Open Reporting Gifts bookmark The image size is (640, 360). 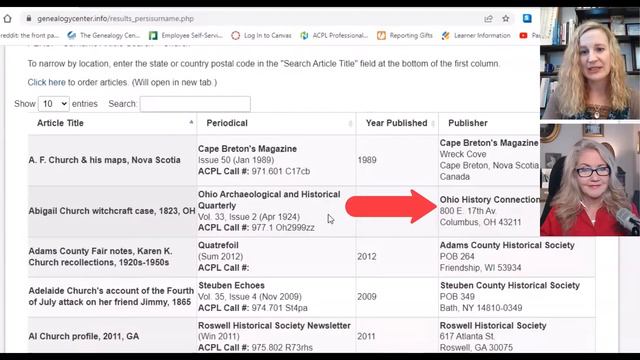pos(404,36)
